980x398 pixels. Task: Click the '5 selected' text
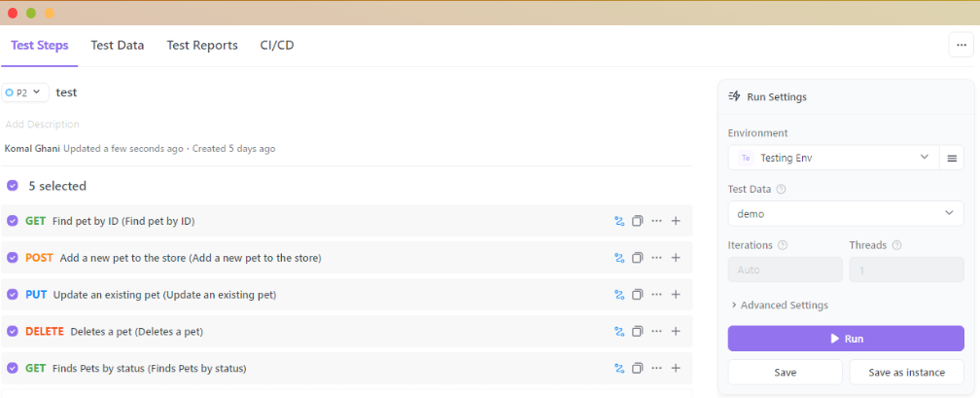[57, 186]
